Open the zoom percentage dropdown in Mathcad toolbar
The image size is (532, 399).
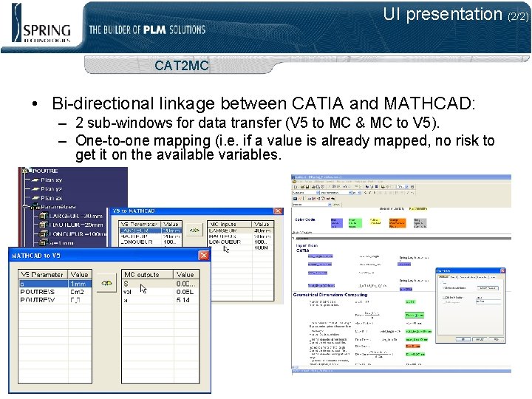[x=408, y=187]
